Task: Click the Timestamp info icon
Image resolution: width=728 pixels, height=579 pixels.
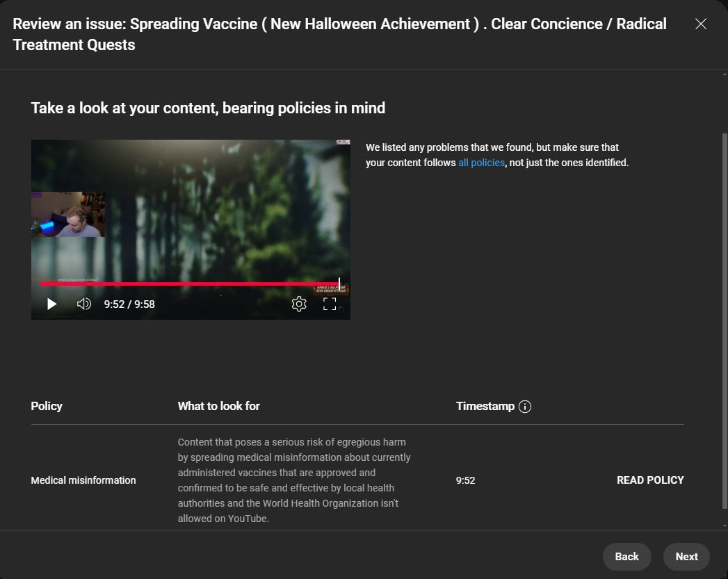Action: tap(525, 407)
